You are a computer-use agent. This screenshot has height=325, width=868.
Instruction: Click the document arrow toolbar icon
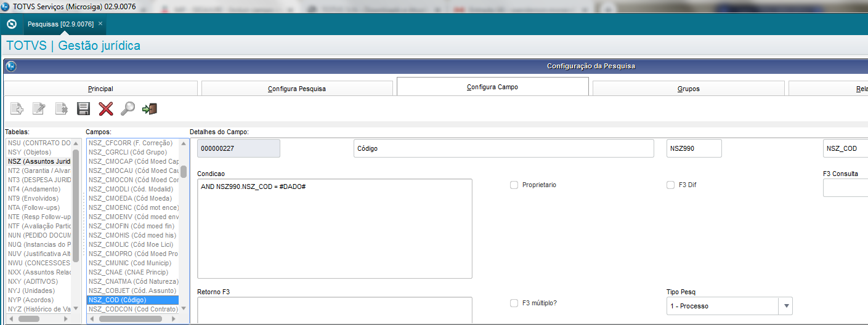pos(61,109)
